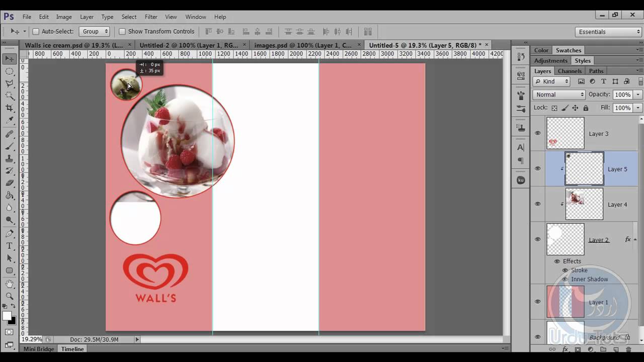The image size is (644, 362).
Task: Open the Layers panel flyout menu
Action: click(640, 71)
